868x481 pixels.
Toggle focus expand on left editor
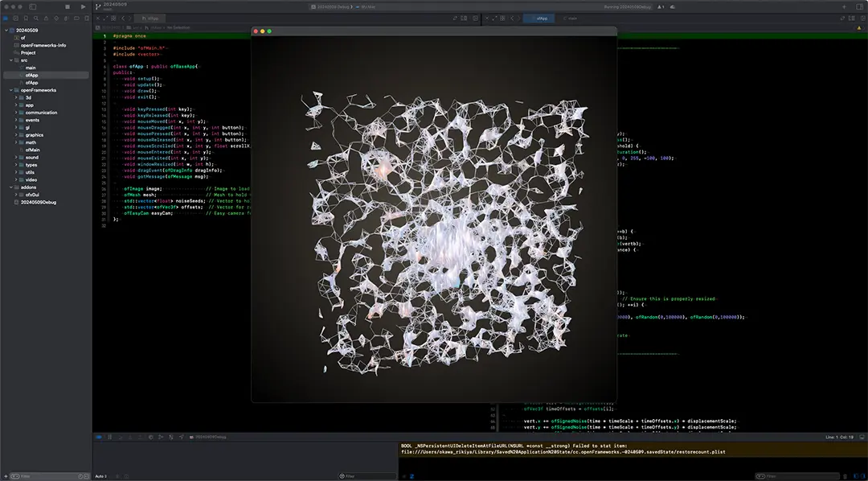point(105,18)
